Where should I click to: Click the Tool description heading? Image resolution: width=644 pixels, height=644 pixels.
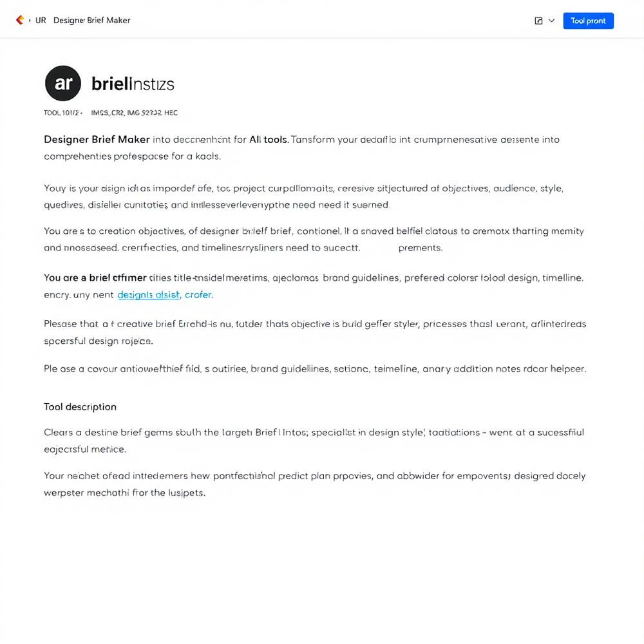click(x=80, y=406)
